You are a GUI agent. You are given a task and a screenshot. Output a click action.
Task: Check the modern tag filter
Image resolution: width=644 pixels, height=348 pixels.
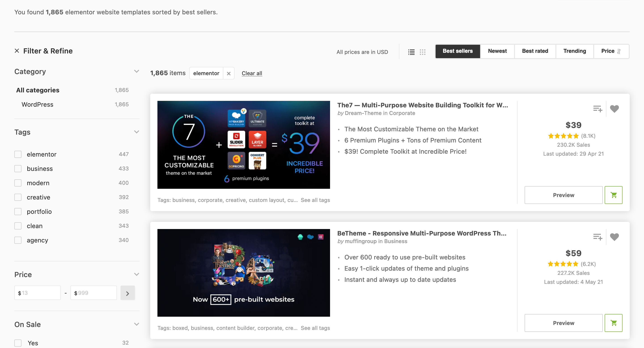(x=18, y=183)
